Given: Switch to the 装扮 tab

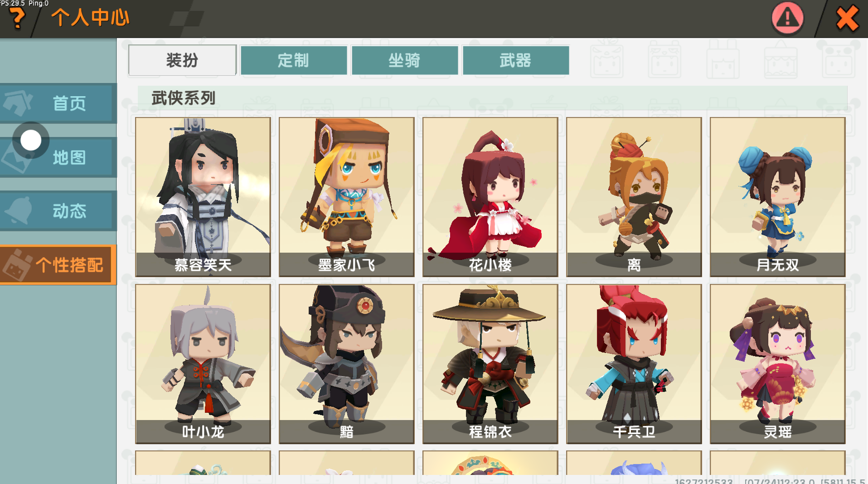Looking at the screenshot, I should coord(182,60).
